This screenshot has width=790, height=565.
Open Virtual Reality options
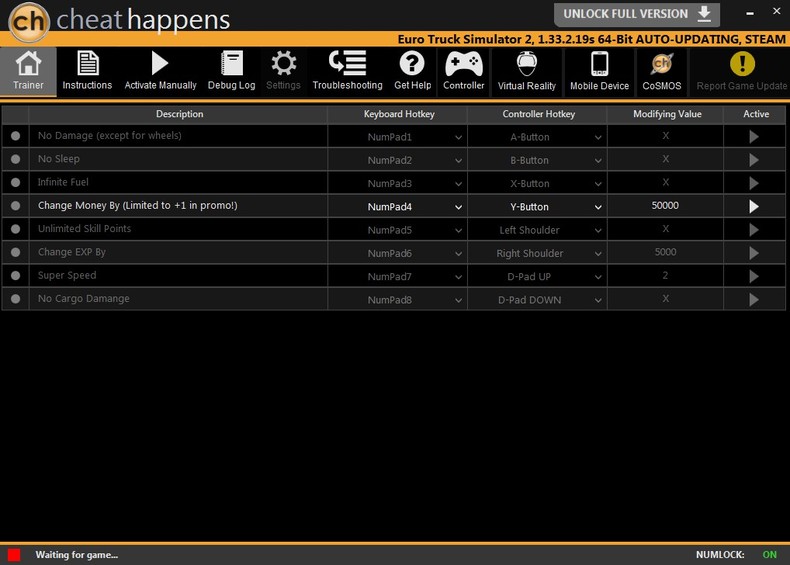[x=526, y=71]
